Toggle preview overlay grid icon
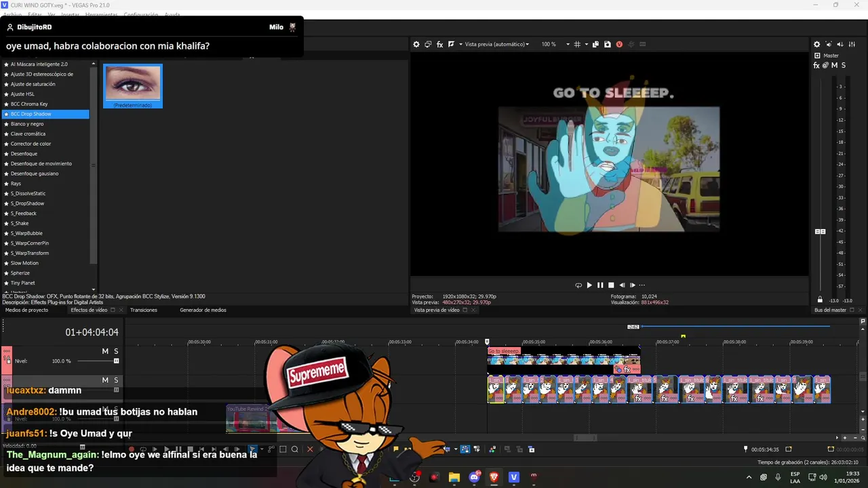Screen dimensions: 868x488 click(x=577, y=44)
